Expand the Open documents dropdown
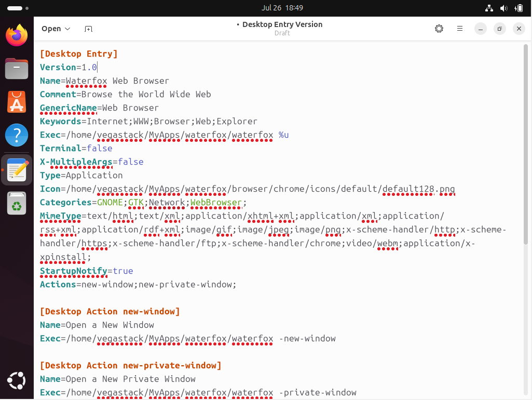 point(56,29)
